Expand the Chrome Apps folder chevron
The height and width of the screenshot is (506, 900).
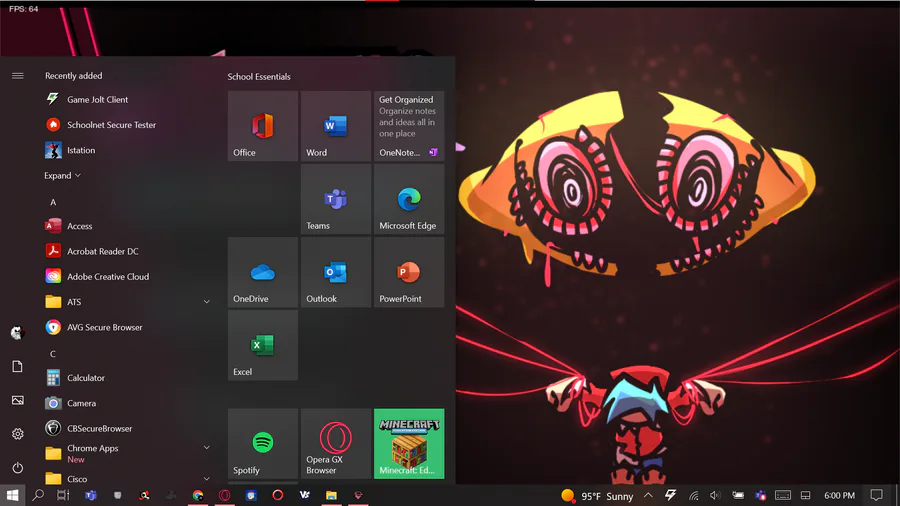click(207, 447)
